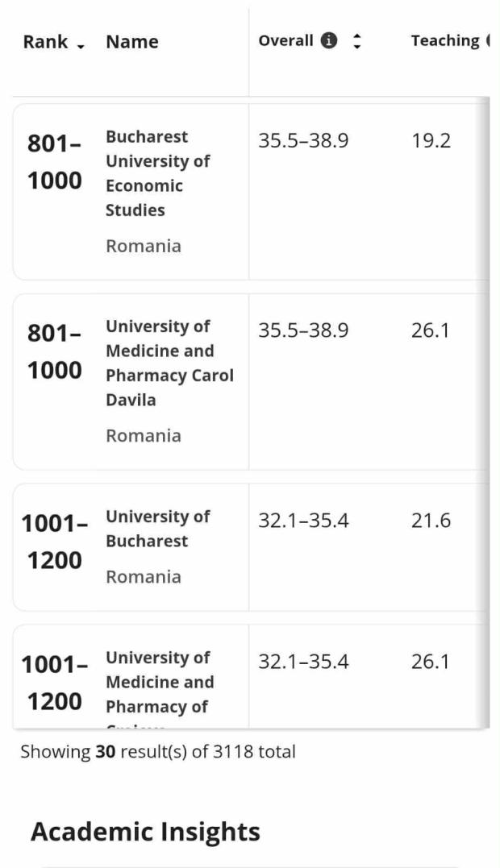Click Romania under University of Bucharest
The image size is (500, 868).
pos(144,576)
